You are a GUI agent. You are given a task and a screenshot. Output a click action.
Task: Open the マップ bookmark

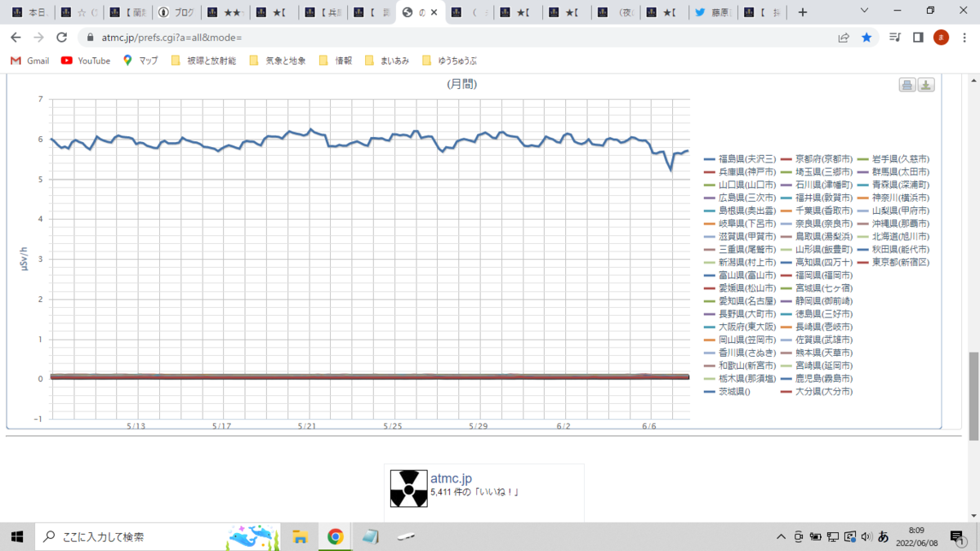(x=140, y=60)
